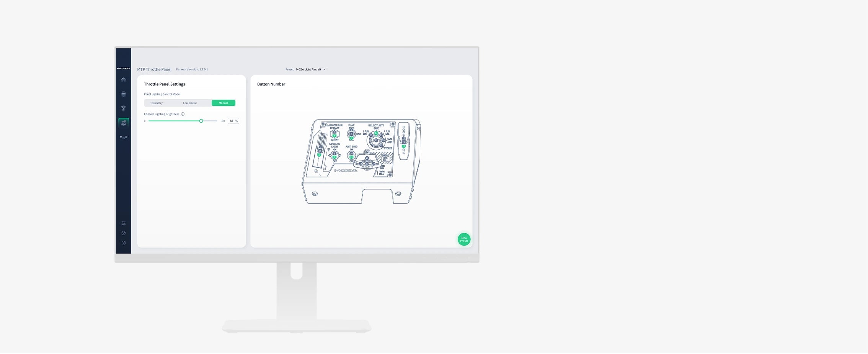
Task: Open the Home page in sidebar
Action: tap(123, 80)
